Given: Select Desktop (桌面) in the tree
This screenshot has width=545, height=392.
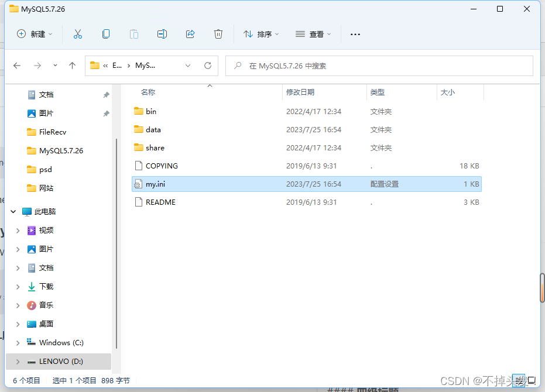Looking at the screenshot, I should [46, 324].
